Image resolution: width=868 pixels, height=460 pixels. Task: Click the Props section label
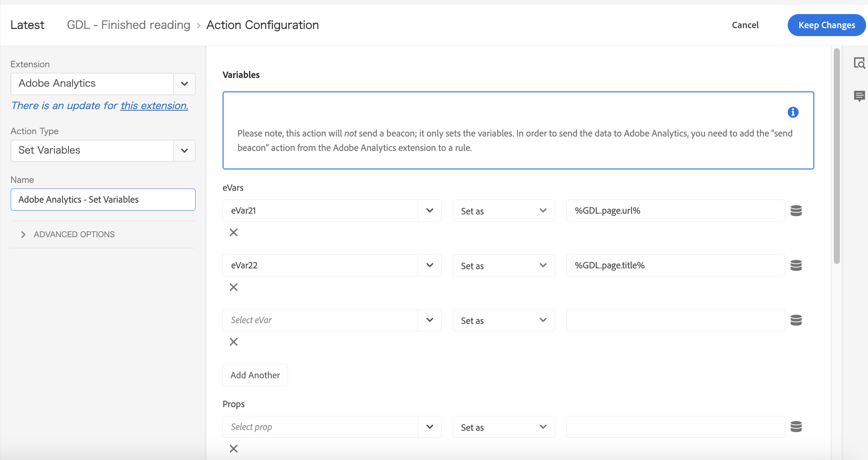coord(234,404)
